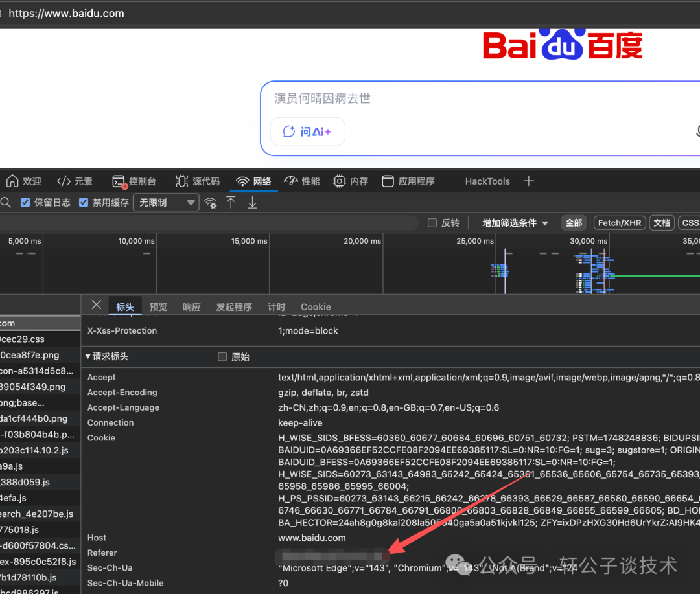Select the 源代码 (Sources) panel

click(198, 181)
